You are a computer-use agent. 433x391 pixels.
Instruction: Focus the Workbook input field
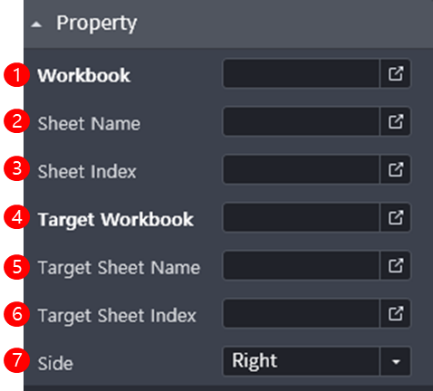301,74
